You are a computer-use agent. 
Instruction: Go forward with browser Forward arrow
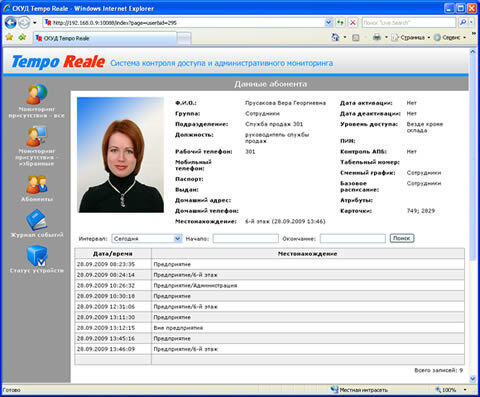pyautogui.click(x=24, y=23)
